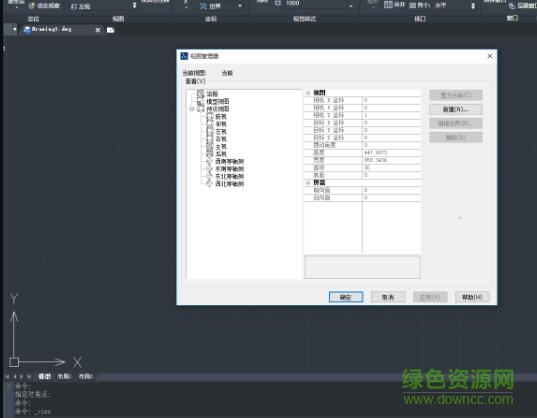The height and width of the screenshot is (418, 537).
Task: Choose the 后视 back view preset icon
Action: pos(210,154)
